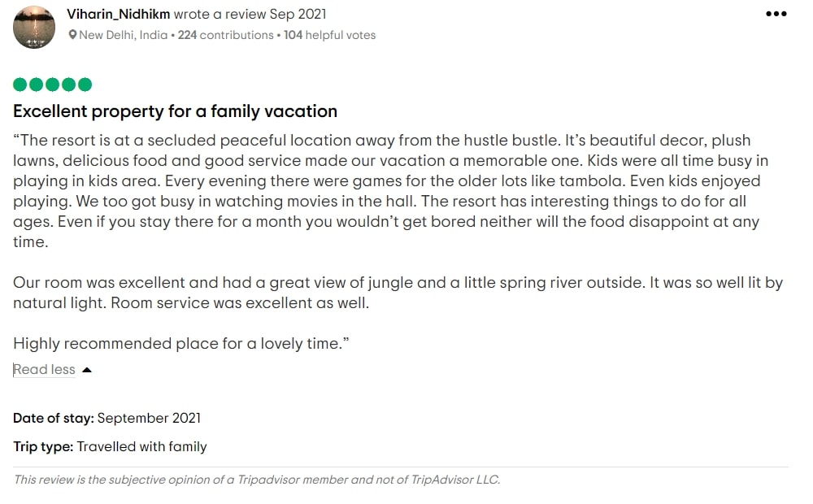Screen dimensions: 813x504
Task: Click the 104 helpful votes text
Action: pos(330,35)
